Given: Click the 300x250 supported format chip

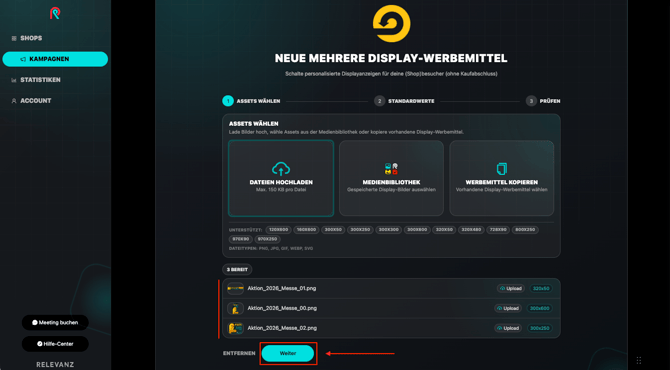Looking at the screenshot, I should pos(360,230).
